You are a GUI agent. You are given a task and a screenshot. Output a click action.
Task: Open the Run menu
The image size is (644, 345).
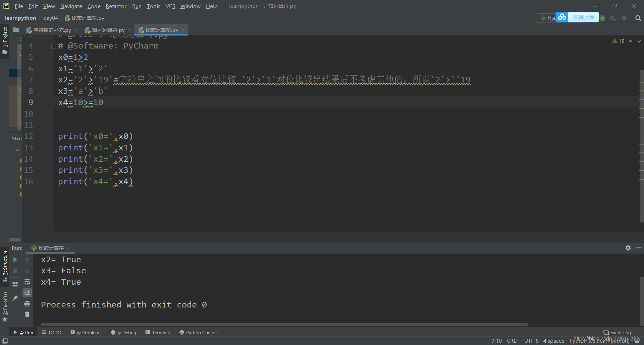(137, 6)
